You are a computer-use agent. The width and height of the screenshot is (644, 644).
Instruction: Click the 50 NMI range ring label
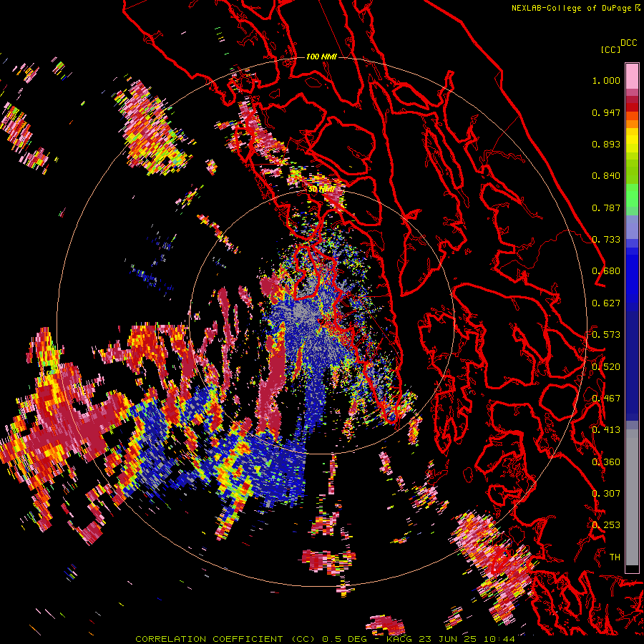[321, 190]
